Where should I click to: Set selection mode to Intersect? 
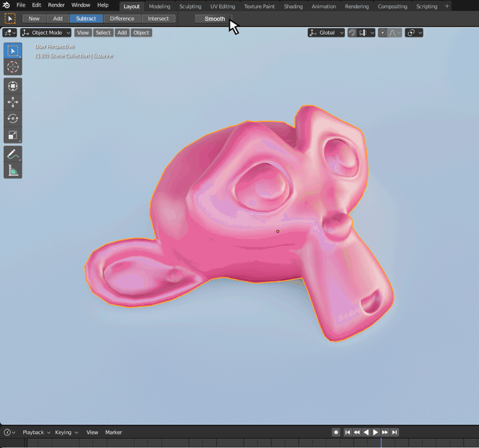(x=158, y=19)
